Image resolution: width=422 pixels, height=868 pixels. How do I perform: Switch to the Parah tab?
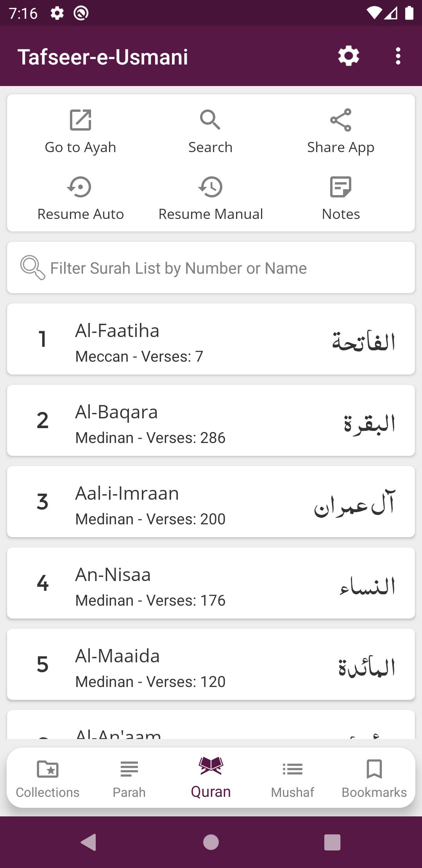[129, 778]
